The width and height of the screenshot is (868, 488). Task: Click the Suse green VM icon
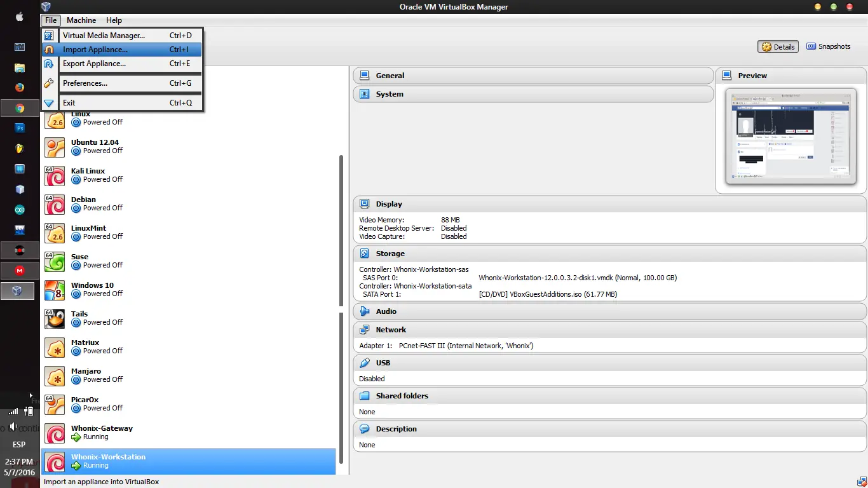point(55,262)
